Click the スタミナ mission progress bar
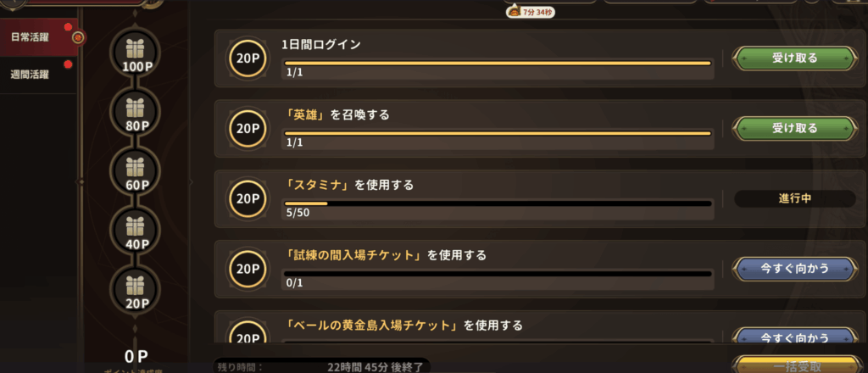The height and width of the screenshot is (373, 868). (498, 203)
